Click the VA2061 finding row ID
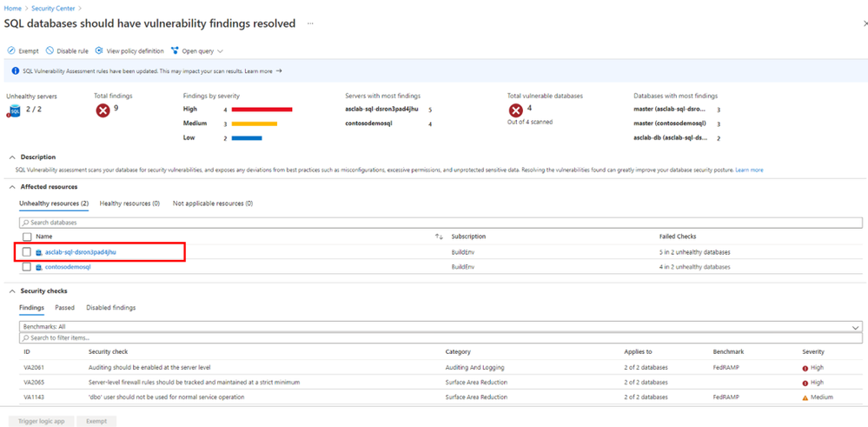This screenshot has width=868, height=427. 32,368
